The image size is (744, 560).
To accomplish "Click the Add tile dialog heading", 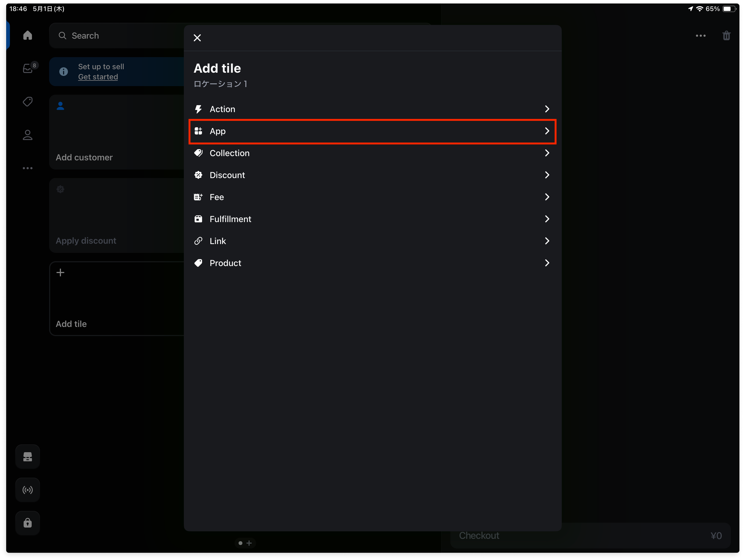I will point(217,68).
